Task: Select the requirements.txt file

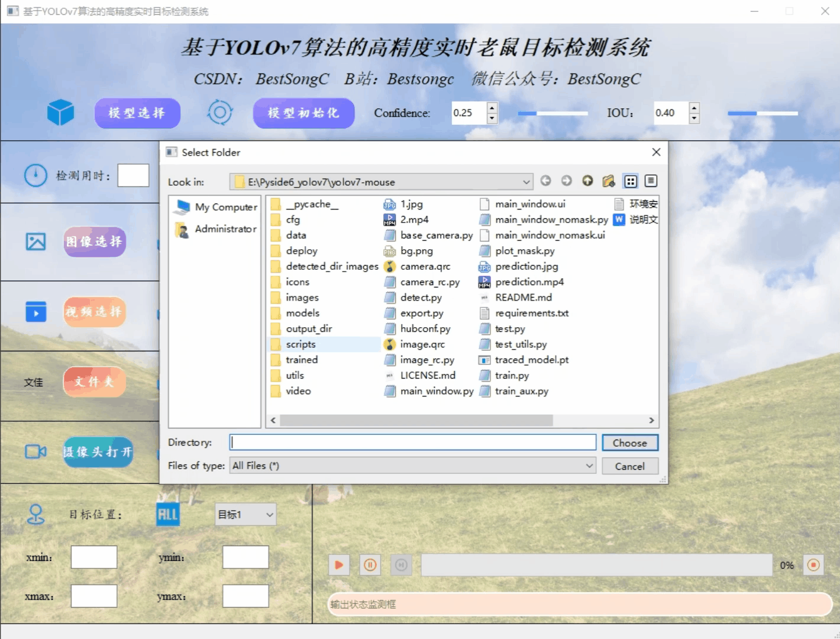Action: tap(524, 313)
